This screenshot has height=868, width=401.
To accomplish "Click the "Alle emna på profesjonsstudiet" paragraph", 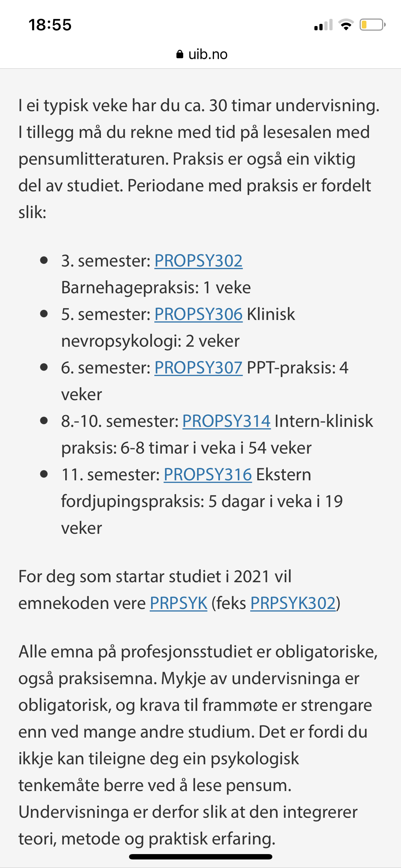I will 198,745.
